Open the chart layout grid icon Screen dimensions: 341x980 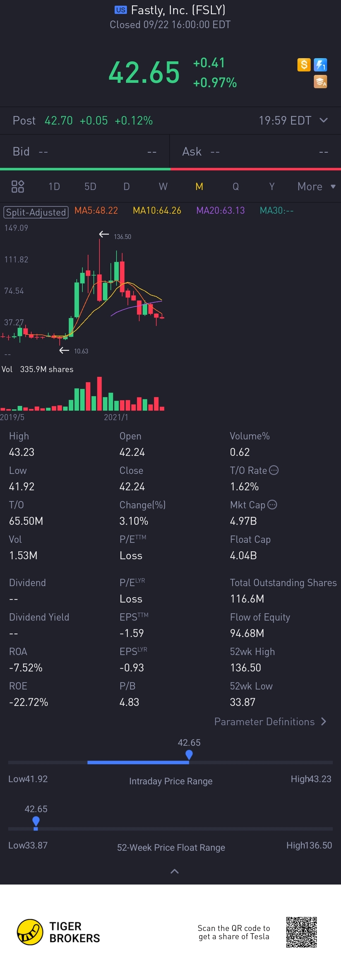click(x=18, y=187)
